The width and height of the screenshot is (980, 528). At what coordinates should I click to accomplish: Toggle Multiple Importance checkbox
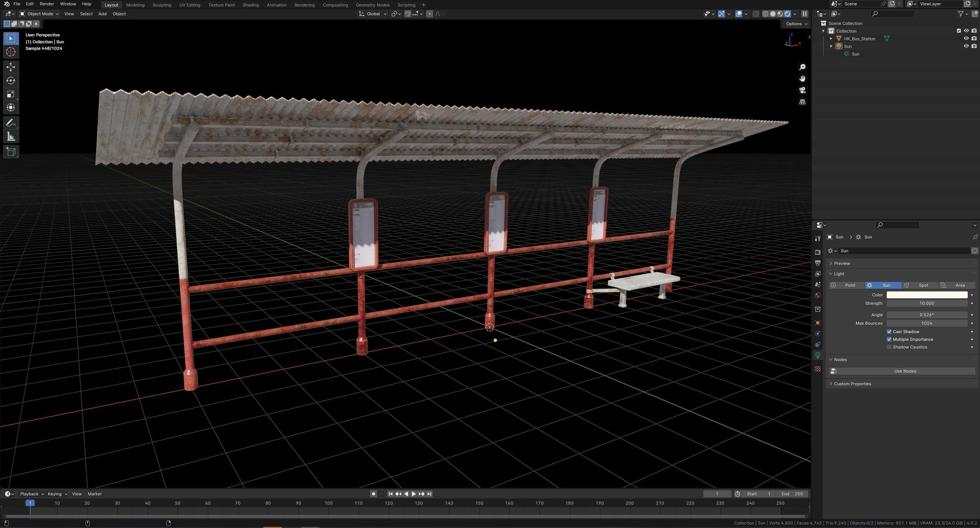[x=889, y=339]
